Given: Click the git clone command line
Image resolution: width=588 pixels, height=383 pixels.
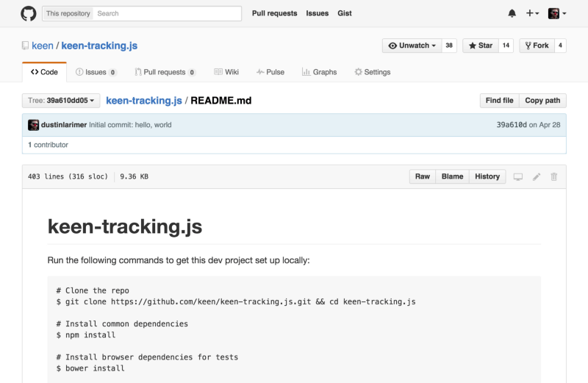Looking at the screenshot, I should (236, 301).
